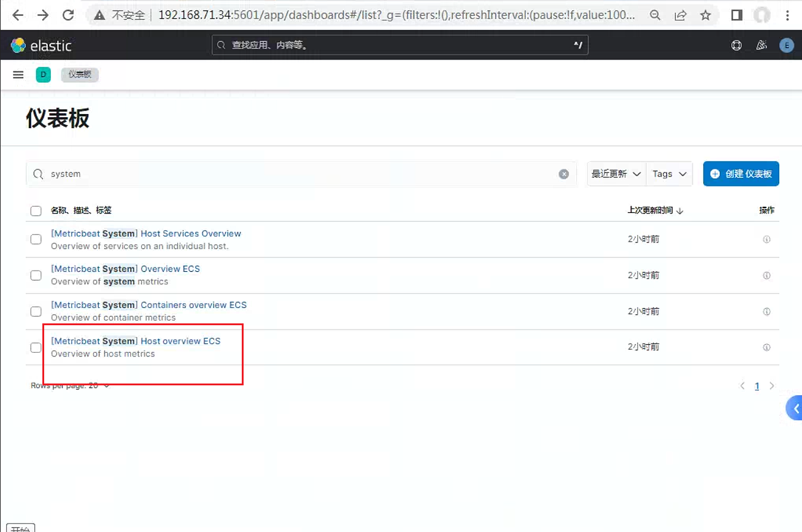Viewport: 802px width, 532px height.
Task: Go forward in browser history
Action: 43,15
